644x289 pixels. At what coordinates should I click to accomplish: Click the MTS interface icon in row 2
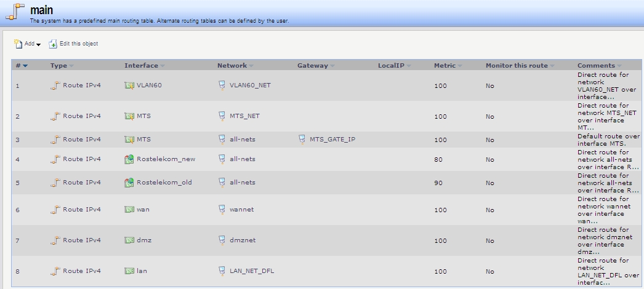[129, 116]
